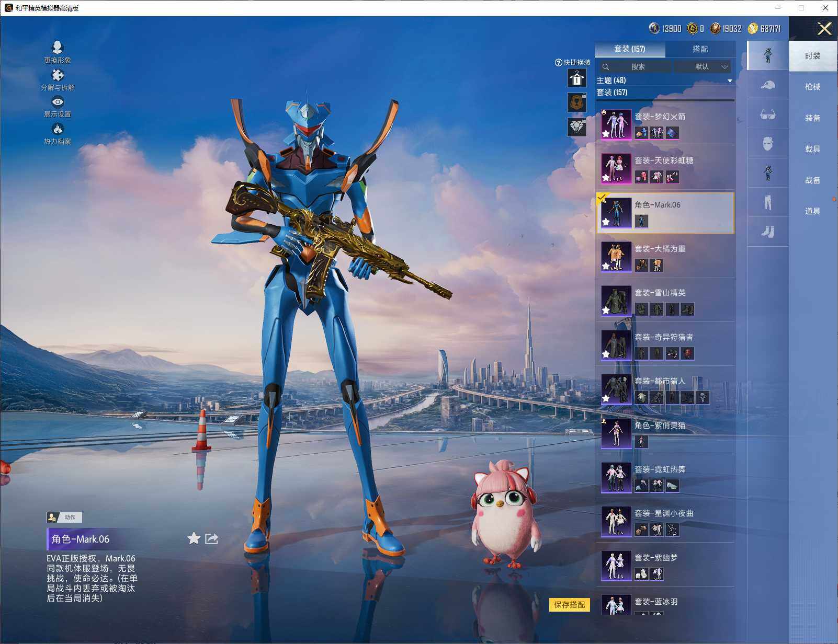Image resolution: width=838 pixels, height=644 pixels.
Task: Open 战备 combat gear menu
Action: click(x=813, y=180)
